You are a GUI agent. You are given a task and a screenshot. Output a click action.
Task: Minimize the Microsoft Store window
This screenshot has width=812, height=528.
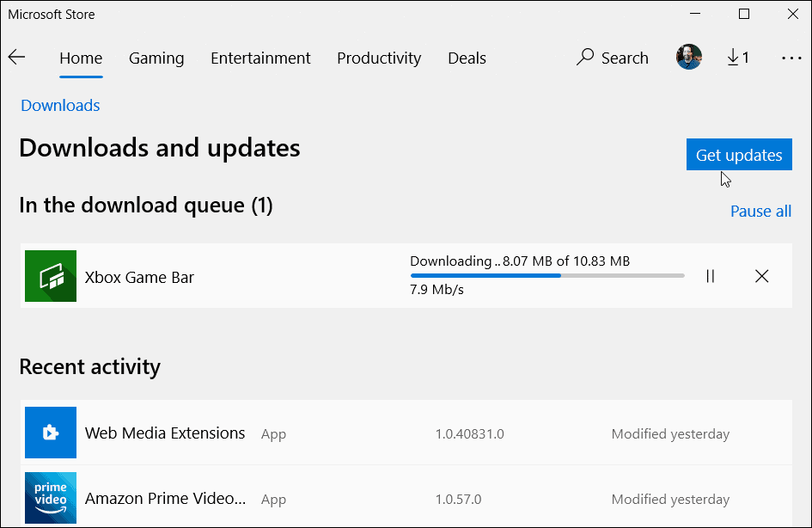pyautogui.click(x=695, y=14)
